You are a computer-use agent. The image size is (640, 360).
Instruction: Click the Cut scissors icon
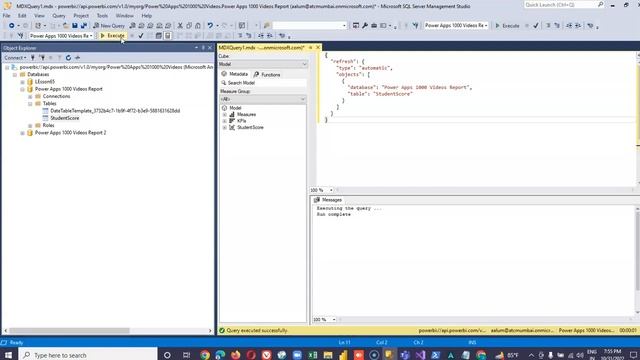click(x=180, y=26)
